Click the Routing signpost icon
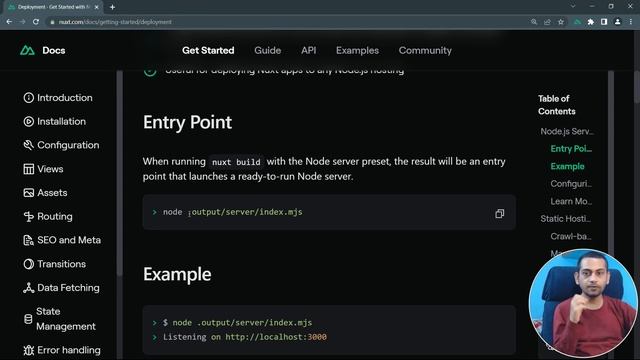Image resolution: width=640 pixels, height=360 pixels. 29,216
